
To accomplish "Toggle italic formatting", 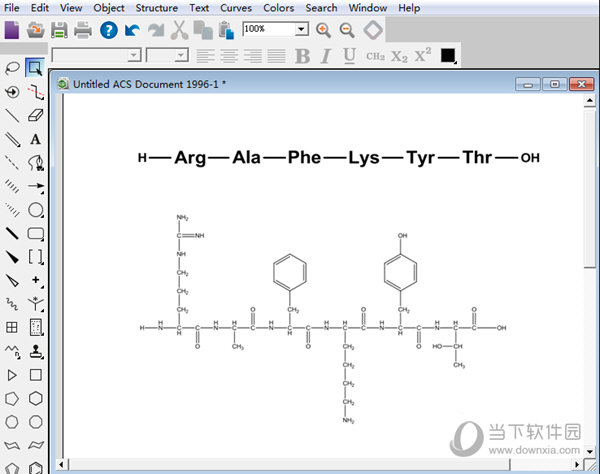I will 326,56.
